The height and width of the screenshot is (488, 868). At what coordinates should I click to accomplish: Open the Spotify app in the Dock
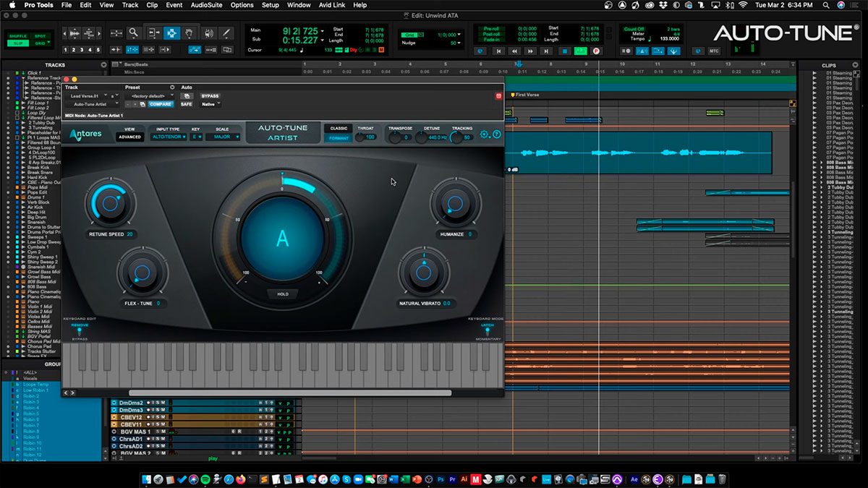click(x=205, y=479)
